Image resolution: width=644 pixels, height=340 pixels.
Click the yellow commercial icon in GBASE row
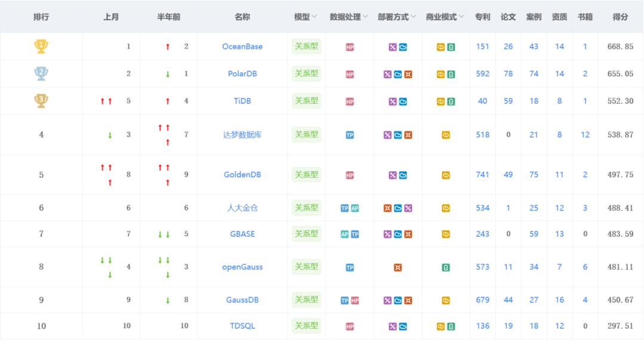pyautogui.click(x=445, y=234)
